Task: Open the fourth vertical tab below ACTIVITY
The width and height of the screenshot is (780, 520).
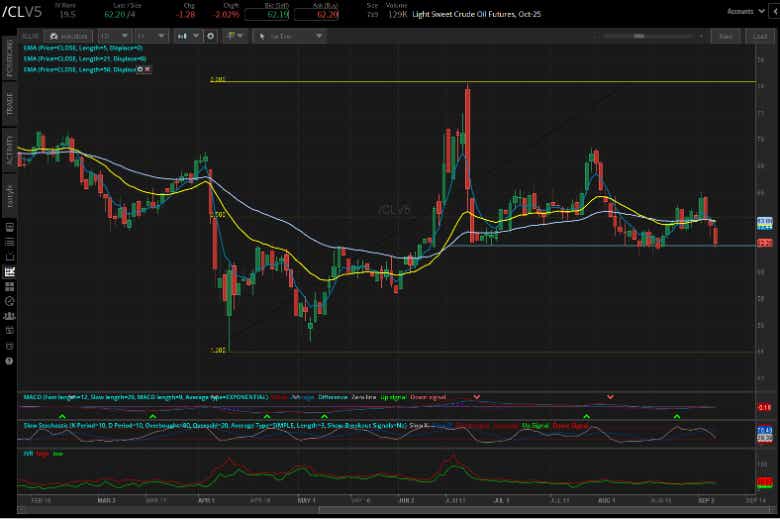Action: pos(9,195)
